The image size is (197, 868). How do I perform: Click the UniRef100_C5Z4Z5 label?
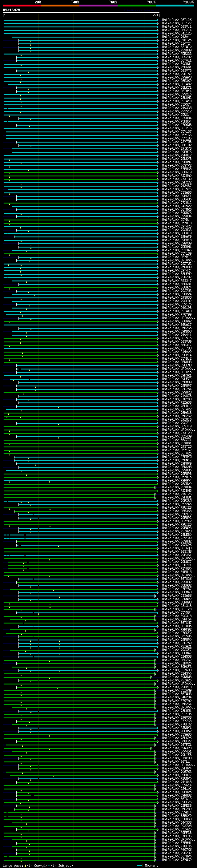click(x=176, y=829)
